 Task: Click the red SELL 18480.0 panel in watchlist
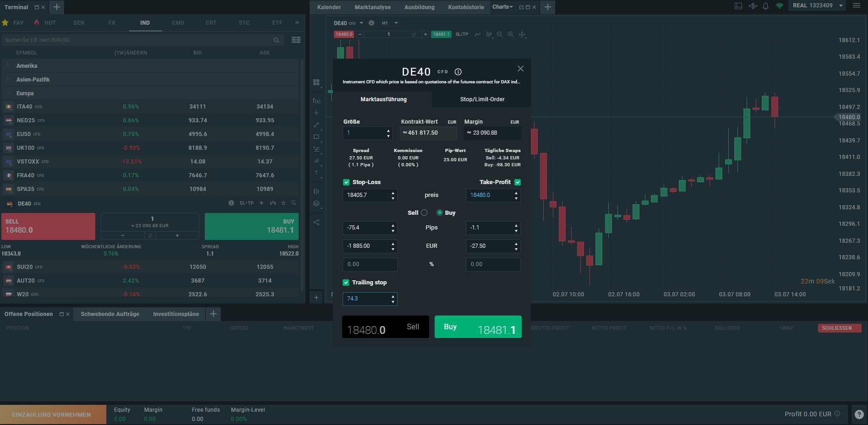(x=48, y=226)
